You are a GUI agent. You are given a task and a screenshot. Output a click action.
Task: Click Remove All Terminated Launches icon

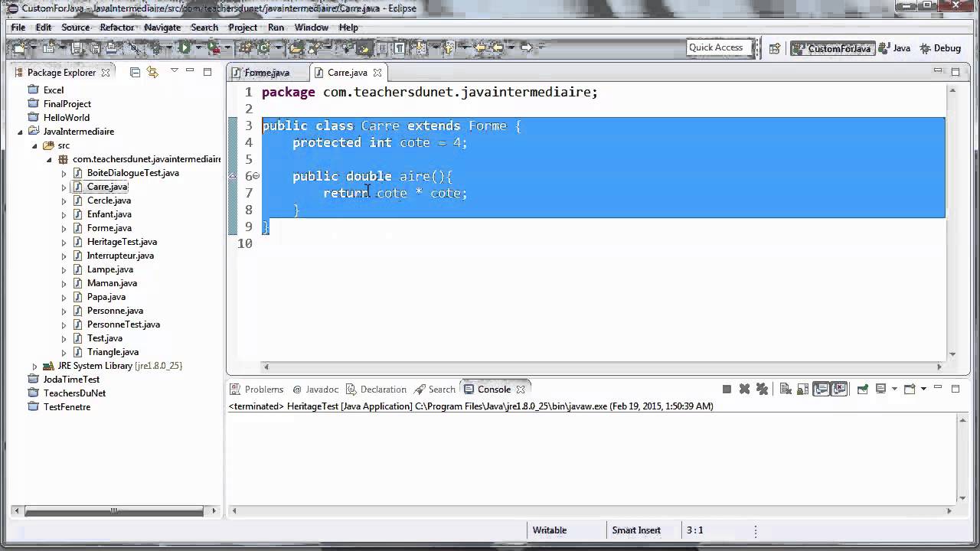coord(762,389)
